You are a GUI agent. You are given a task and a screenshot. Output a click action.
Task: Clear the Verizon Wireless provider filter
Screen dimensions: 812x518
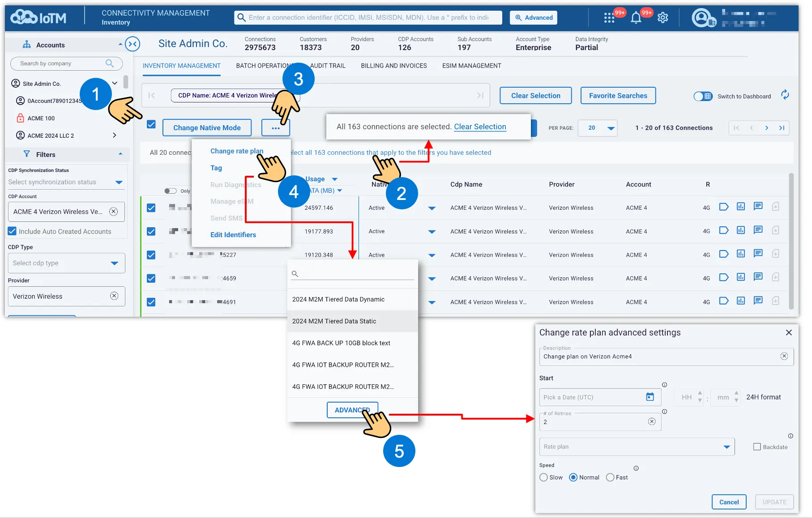114,296
